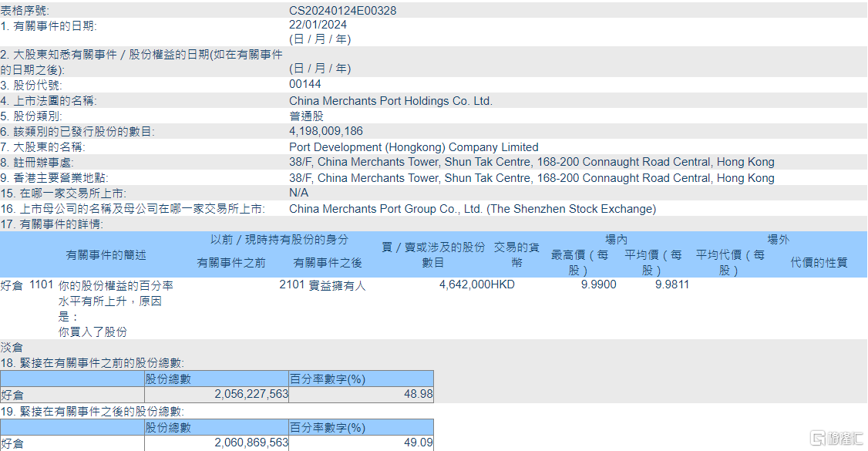Viewport: 868px width, 451px height.
Task: Select event code 1101
Action: [x=41, y=284]
